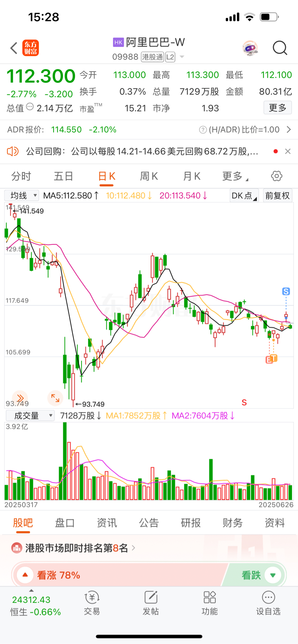Tap the back arrow icon
This screenshot has height=644, width=298.
pos(14,48)
